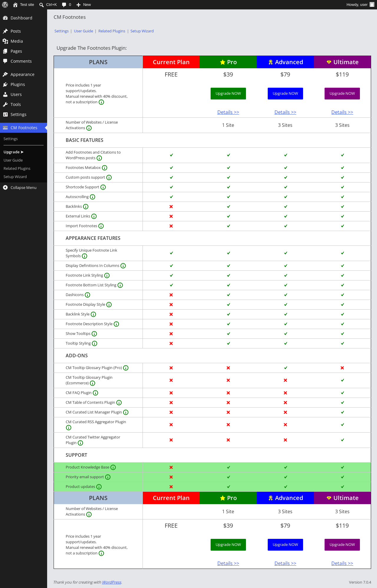Screen dimensions: 377x588
Task: Click the Settings link below CM Footnotes title
Action: [62, 31]
